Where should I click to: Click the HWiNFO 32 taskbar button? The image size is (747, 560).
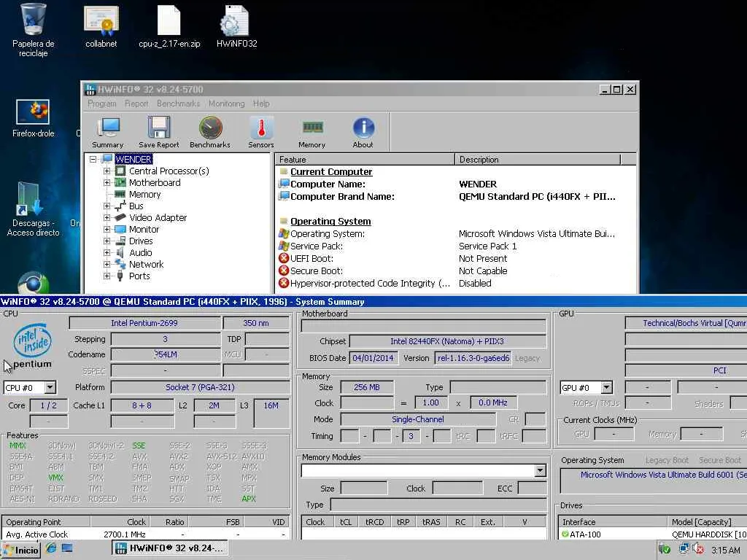(x=170, y=548)
